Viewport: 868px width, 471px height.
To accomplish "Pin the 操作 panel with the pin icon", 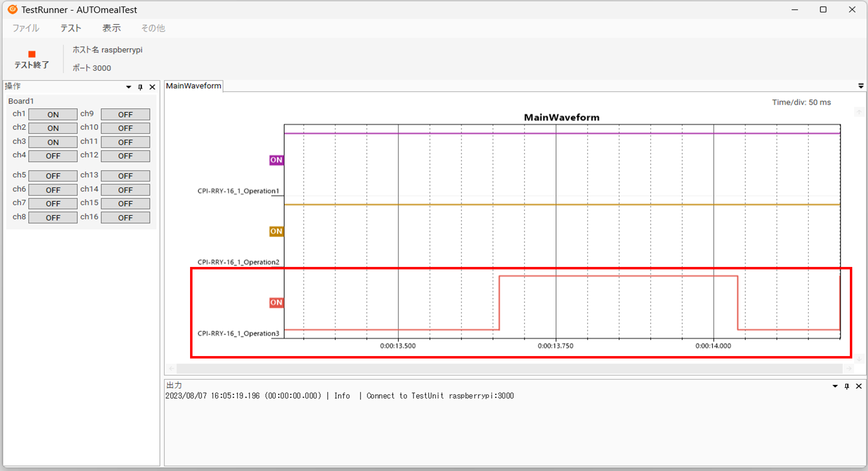I will coord(140,87).
